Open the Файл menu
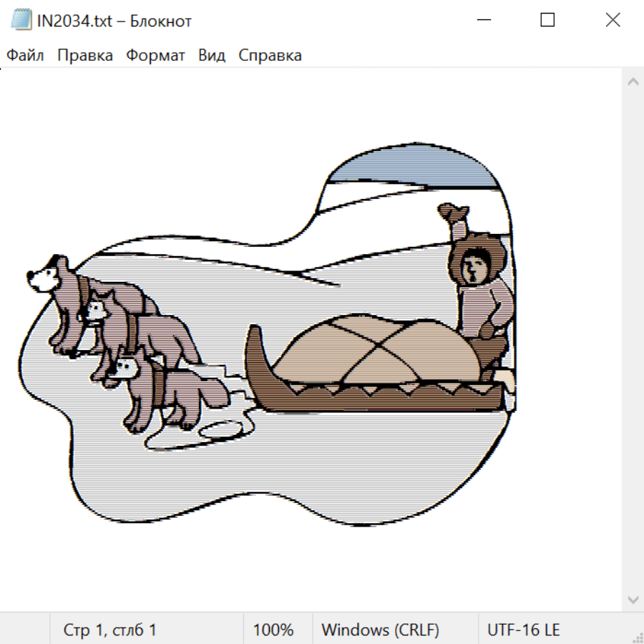The width and height of the screenshot is (644, 644). coord(25,55)
